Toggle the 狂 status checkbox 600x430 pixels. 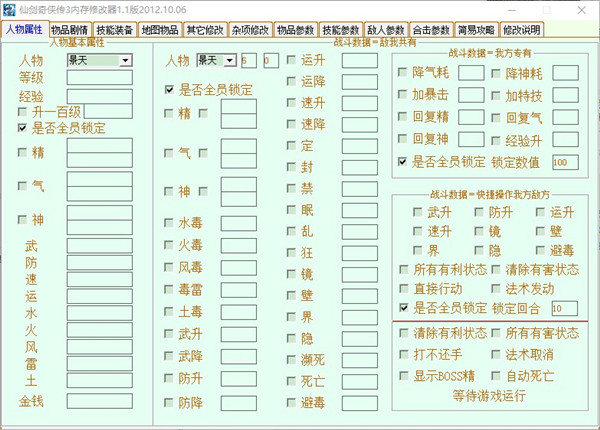pyautogui.click(x=291, y=252)
